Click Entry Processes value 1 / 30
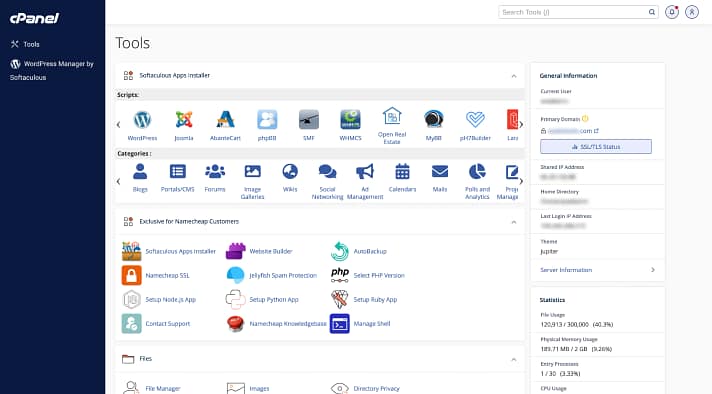 (548, 374)
